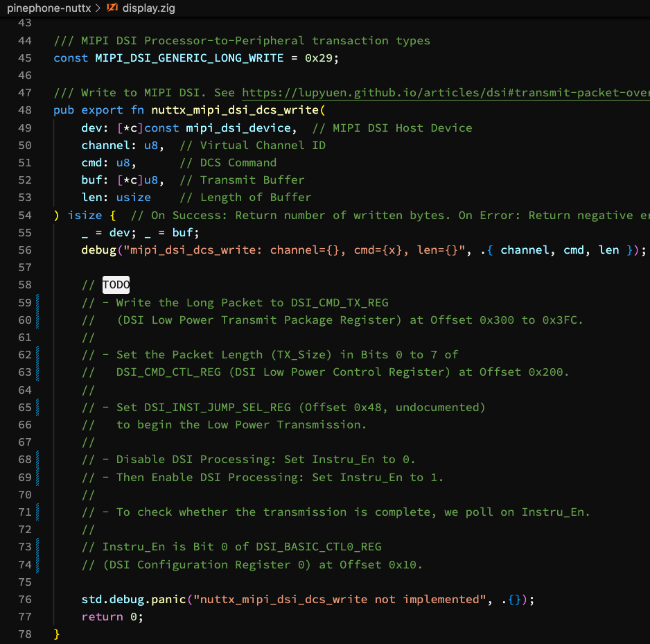Click the isize return type

point(85,216)
